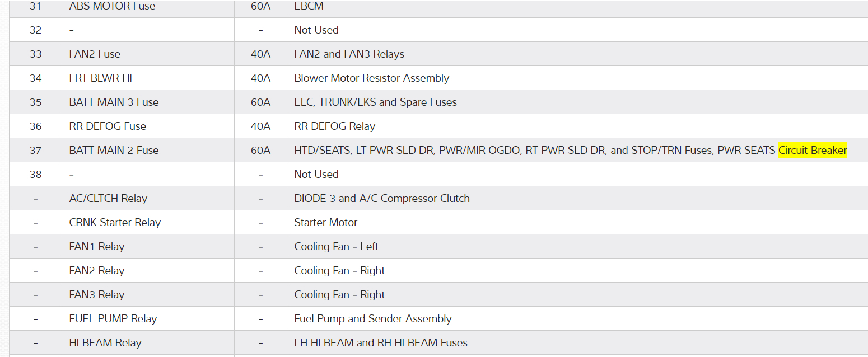Select the BATT MAIN 2 Fuse cell

[x=114, y=151]
